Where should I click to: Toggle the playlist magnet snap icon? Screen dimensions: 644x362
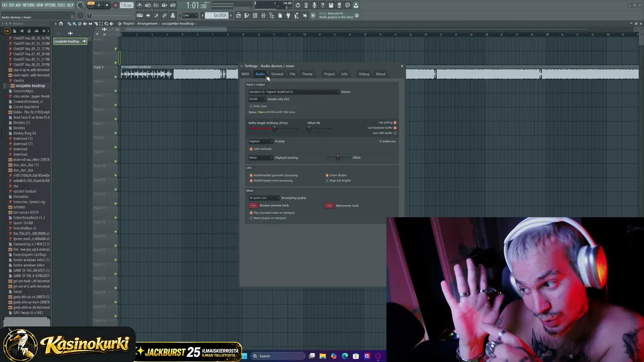pyautogui.click(x=61, y=24)
